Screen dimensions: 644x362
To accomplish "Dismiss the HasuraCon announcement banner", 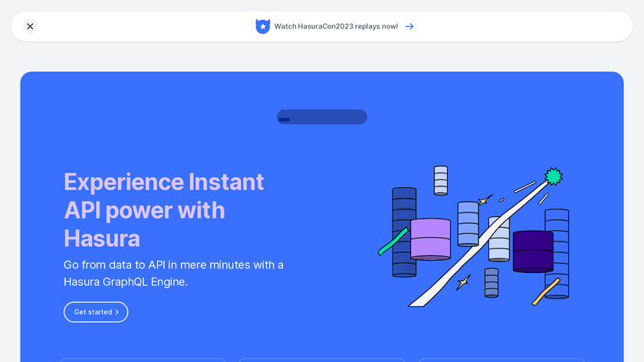I will [x=30, y=26].
